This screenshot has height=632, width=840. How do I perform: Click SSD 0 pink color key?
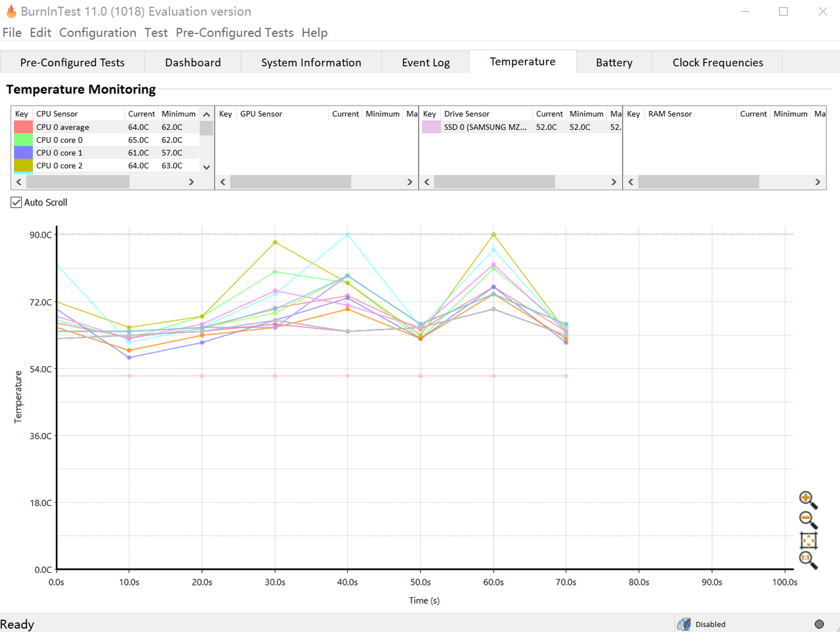pos(431,127)
